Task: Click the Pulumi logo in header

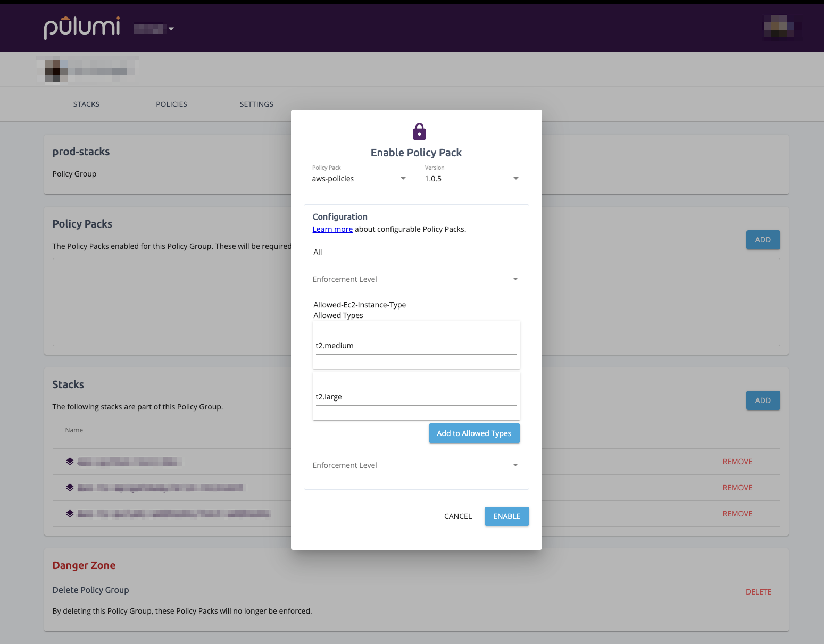Action: 82,28
